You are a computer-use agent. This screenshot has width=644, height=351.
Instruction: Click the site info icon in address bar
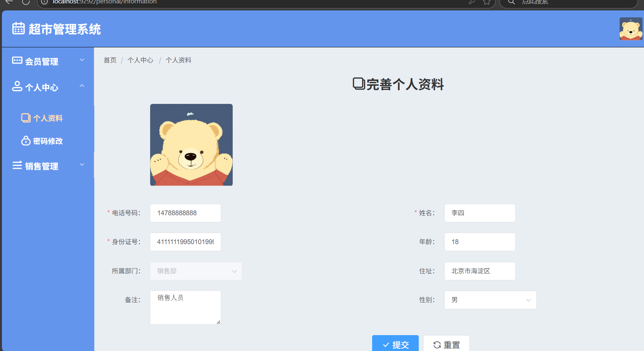(x=44, y=2)
